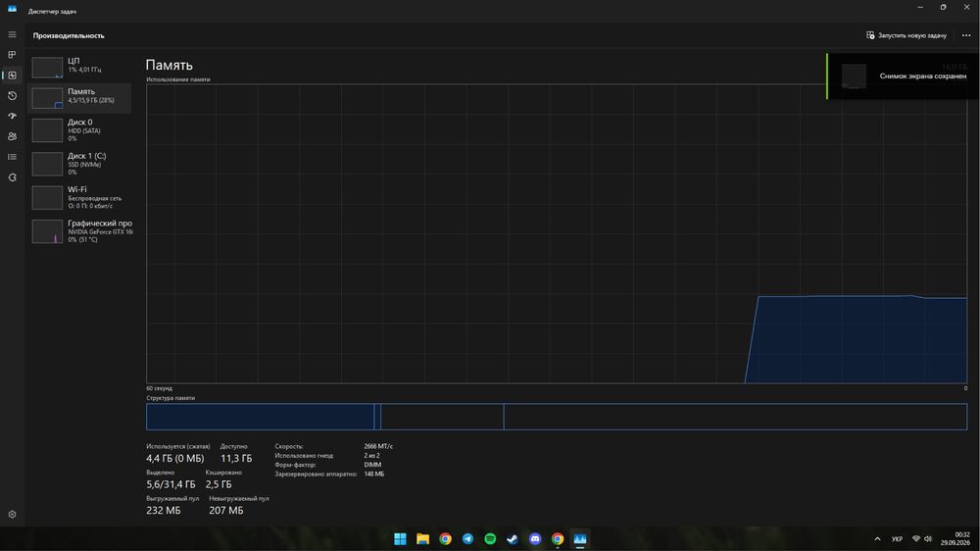Select the Графический процессор item
This screenshot has height=551, width=980.
click(79, 230)
